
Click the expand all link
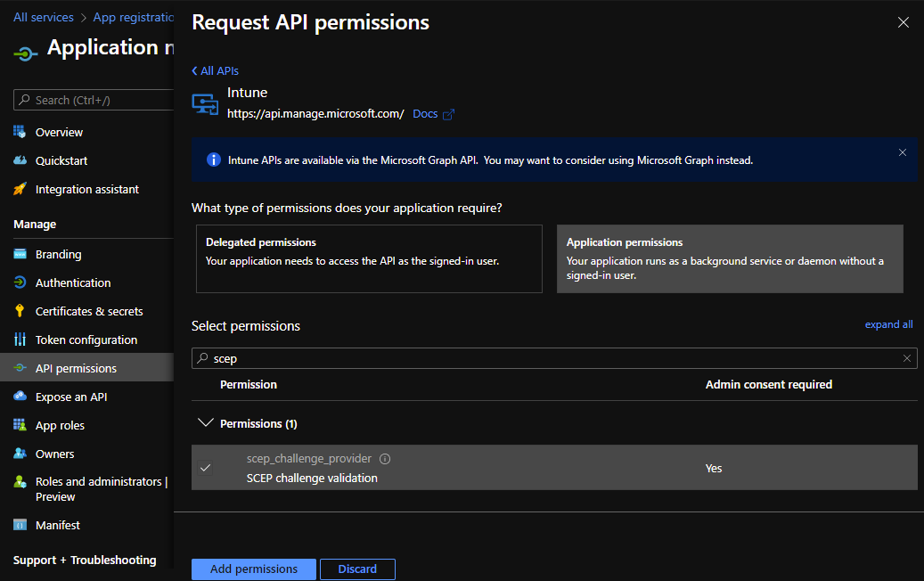click(x=888, y=324)
